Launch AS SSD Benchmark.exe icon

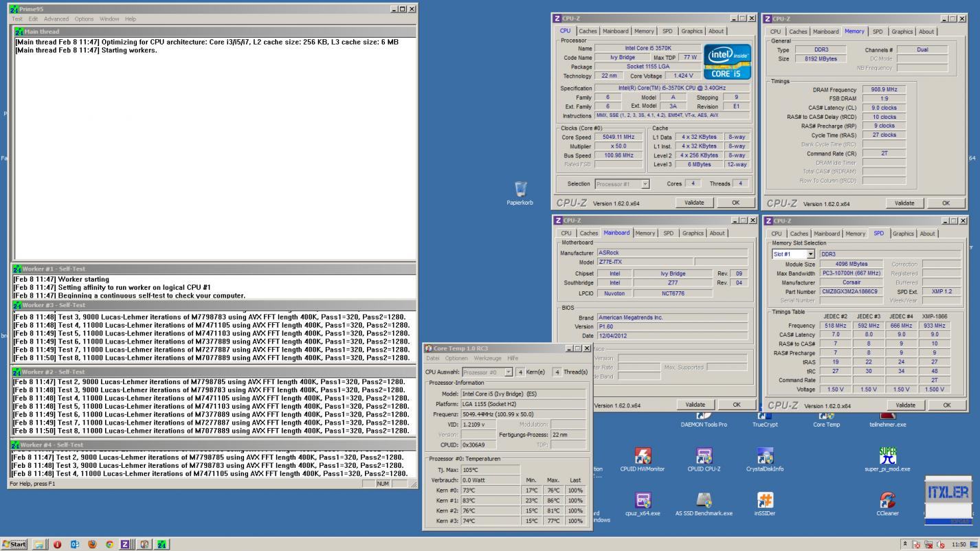click(x=704, y=501)
